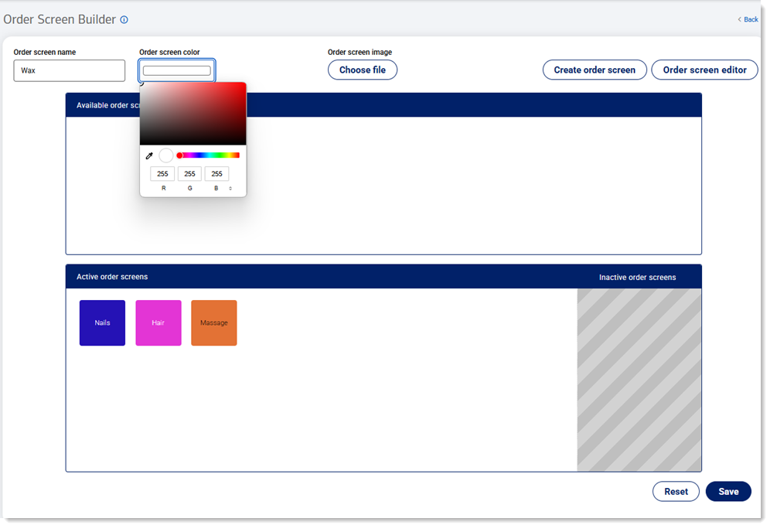Open the Order screen editor
Image resolution: width=777 pixels, height=532 pixels.
pos(704,70)
